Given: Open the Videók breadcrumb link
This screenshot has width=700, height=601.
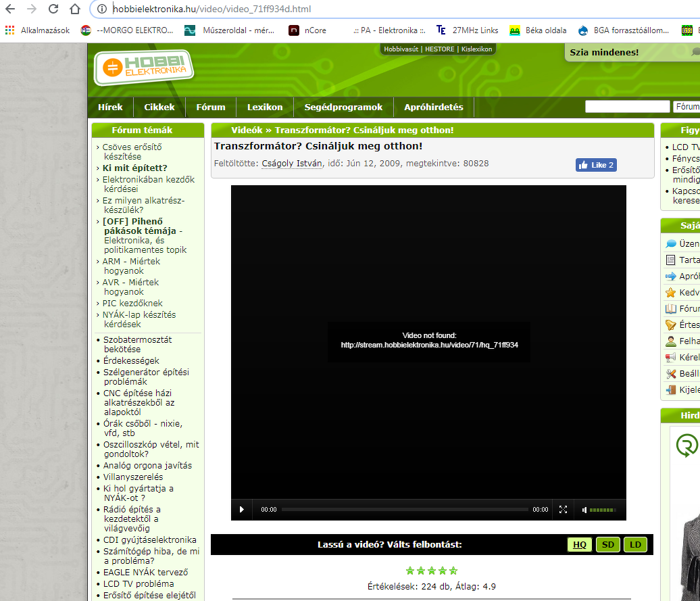Looking at the screenshot, I should 247,130.
